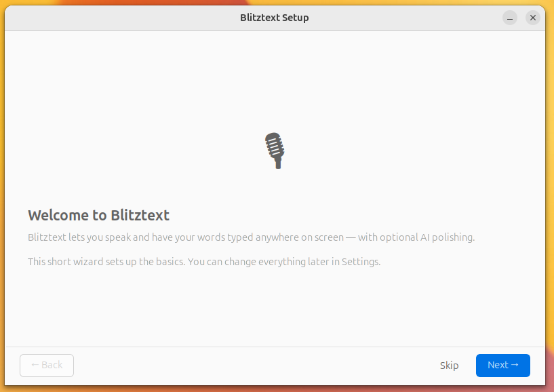Click the 'Blitztext Setup' window title
The height and width of the screenshot is (392, 554).
[275, 18]
